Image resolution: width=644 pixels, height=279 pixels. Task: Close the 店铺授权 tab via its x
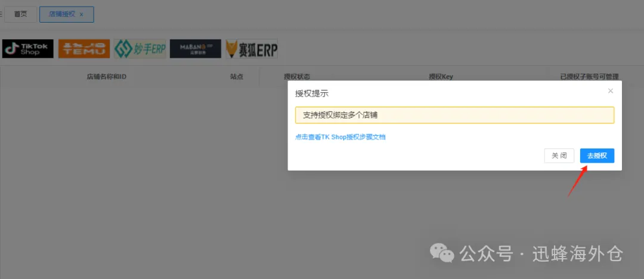[81, 14]
